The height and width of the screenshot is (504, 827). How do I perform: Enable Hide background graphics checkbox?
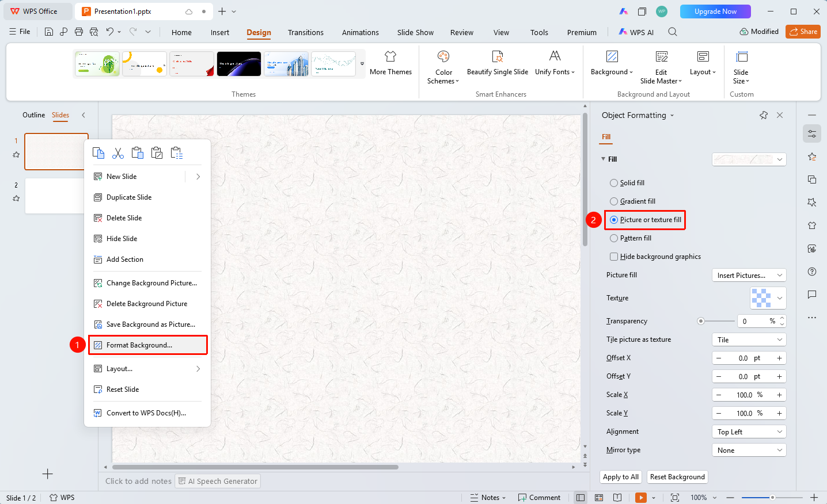(614, 257)
